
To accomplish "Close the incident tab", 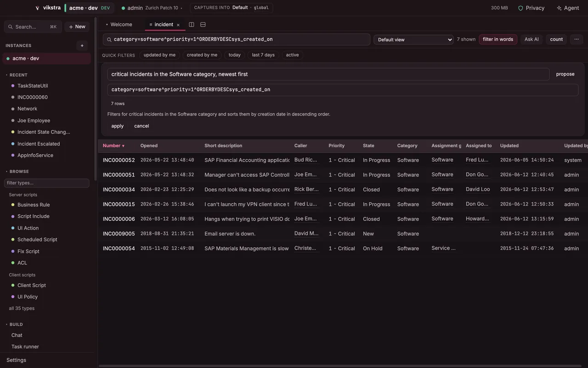I will (178, 25).
